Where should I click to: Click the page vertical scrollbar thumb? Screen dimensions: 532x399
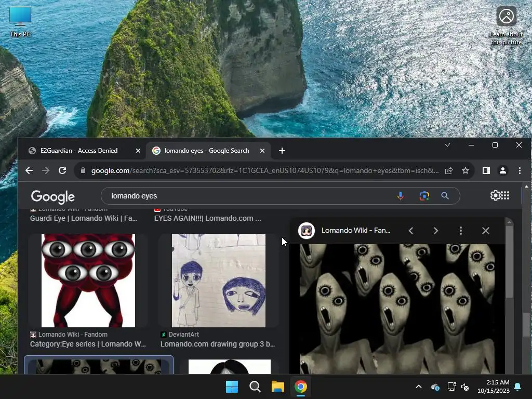526,326
